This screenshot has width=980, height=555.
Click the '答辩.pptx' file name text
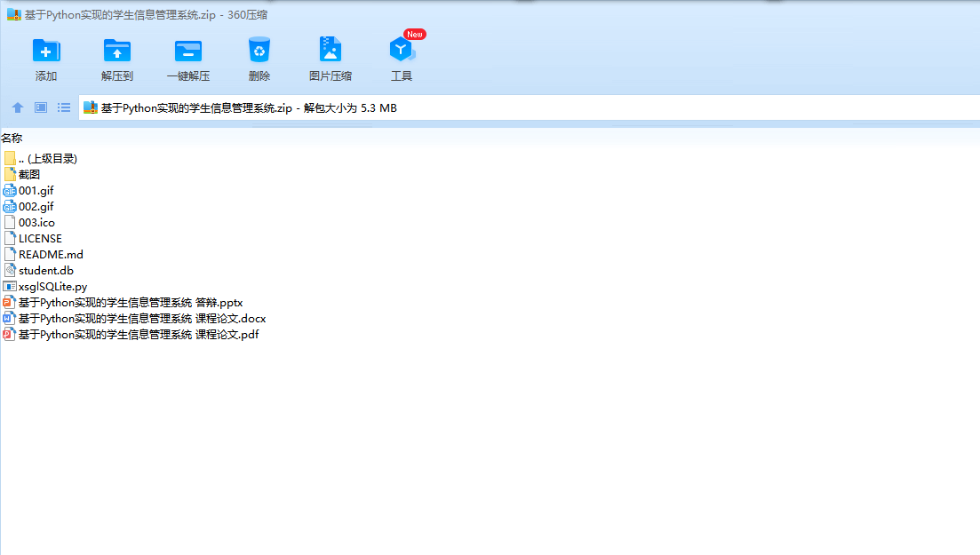coord(131,303)
